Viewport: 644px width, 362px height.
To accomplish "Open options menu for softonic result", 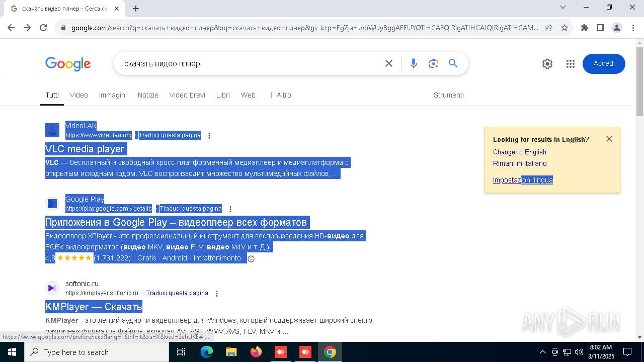I will [217, 293].
